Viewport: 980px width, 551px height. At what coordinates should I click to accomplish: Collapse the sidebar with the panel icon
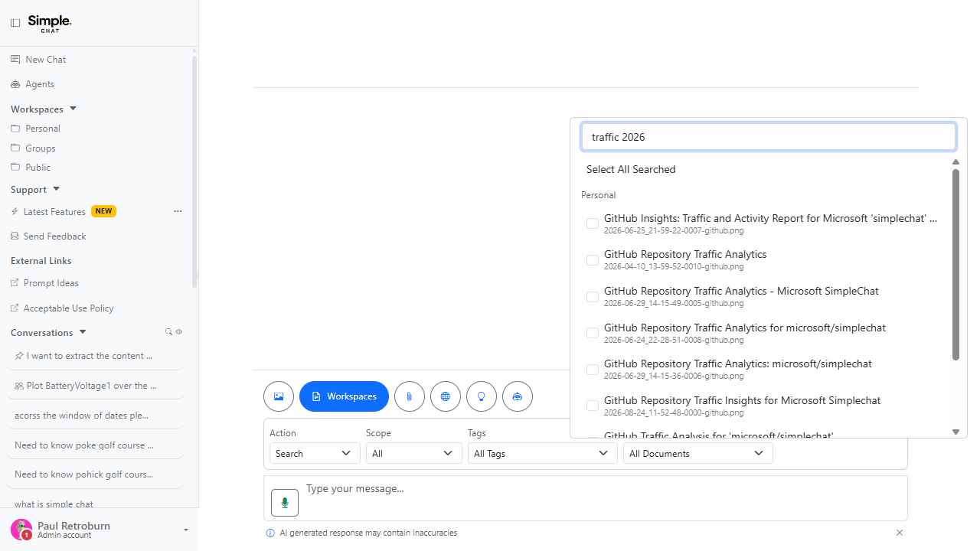pyautogui.click(x=15, y=23)
